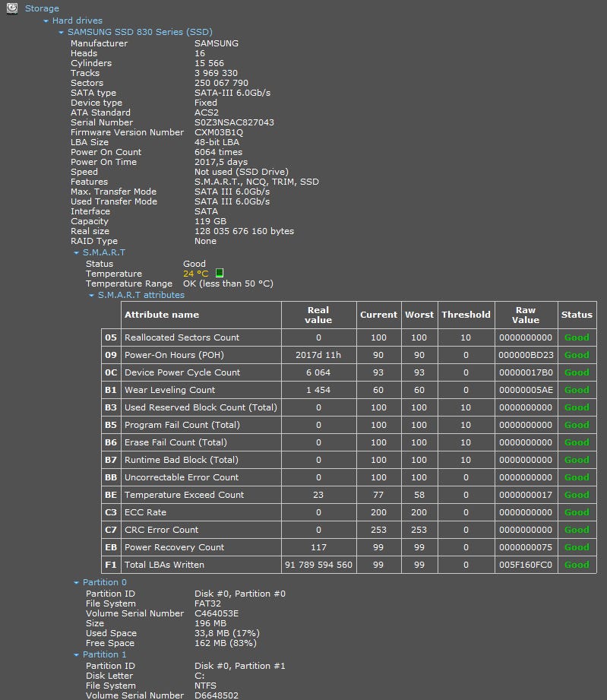Collapse the Partition 0 details
The width and height of the screenshot is (607, 700).
click(77, 583)
